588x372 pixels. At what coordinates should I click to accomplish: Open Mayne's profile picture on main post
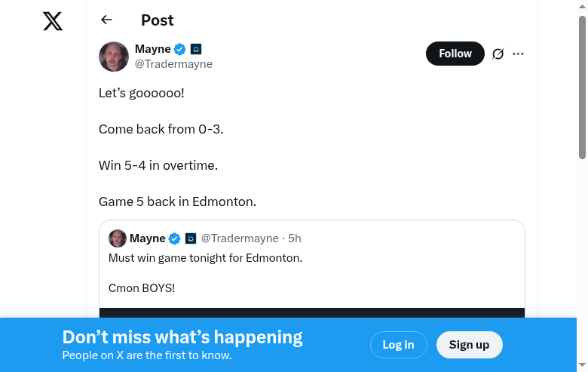(x=114, y=57)
